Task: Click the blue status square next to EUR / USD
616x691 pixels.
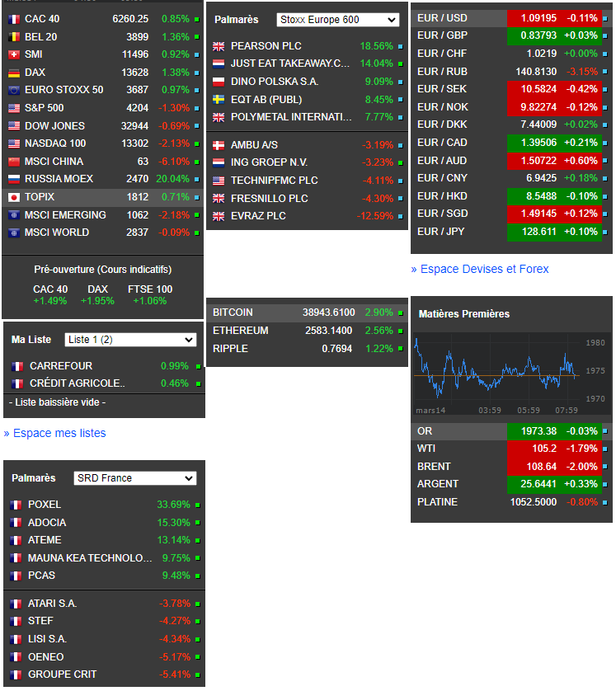Action: coord(605,19)
